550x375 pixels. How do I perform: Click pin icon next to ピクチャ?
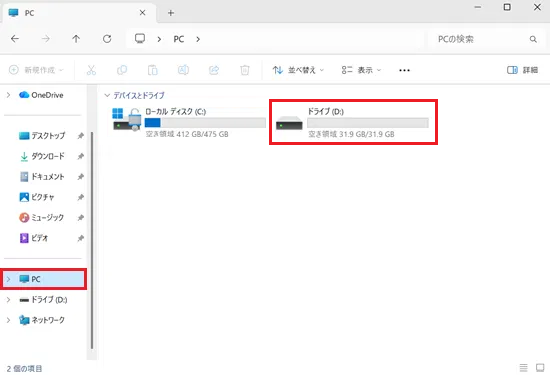pyautogui.click(x=81, y=197)
